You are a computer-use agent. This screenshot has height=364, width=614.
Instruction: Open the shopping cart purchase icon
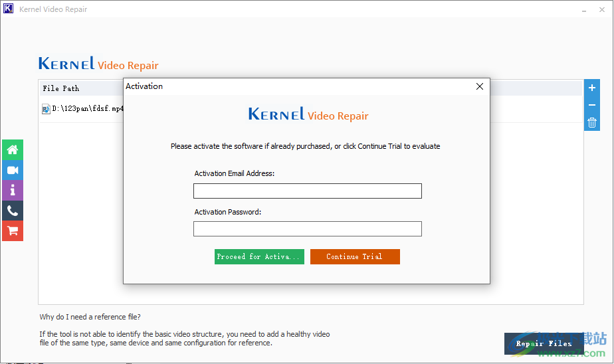(x=13, y=231)
